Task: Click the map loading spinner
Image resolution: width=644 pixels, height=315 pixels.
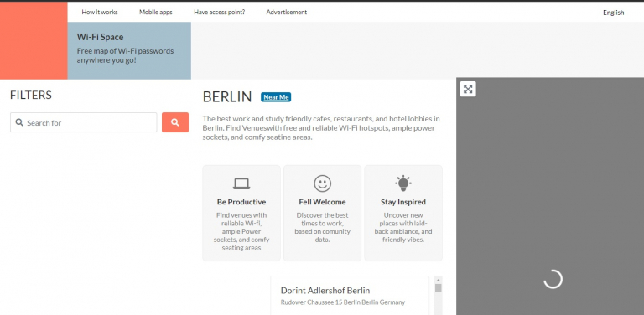Action: tap(553, 279)
